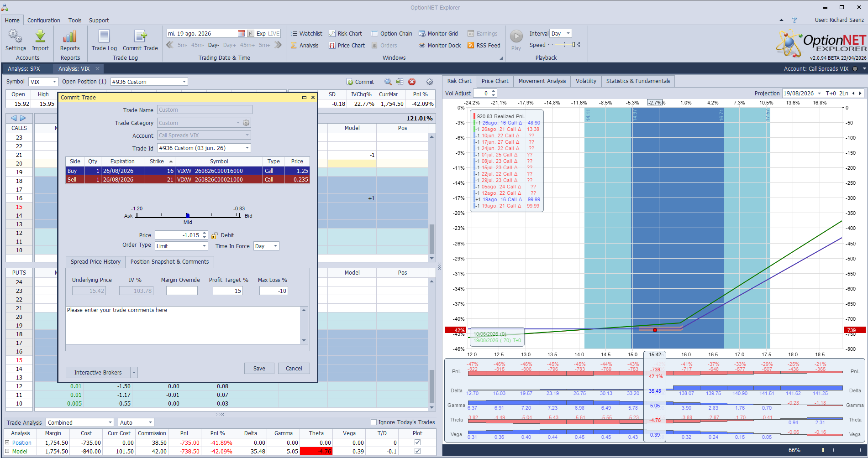Switch to the Volatility tab
The width and height of the screenshot is (868, 458).
[x=586, y=81]
